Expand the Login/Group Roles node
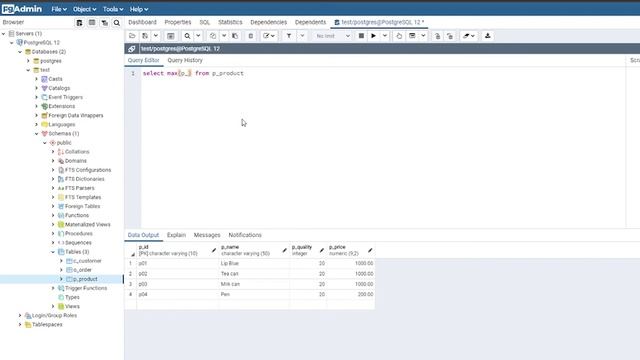Viewport: 640px width, 360px height. pyautogui.click(x=20, y=316)
